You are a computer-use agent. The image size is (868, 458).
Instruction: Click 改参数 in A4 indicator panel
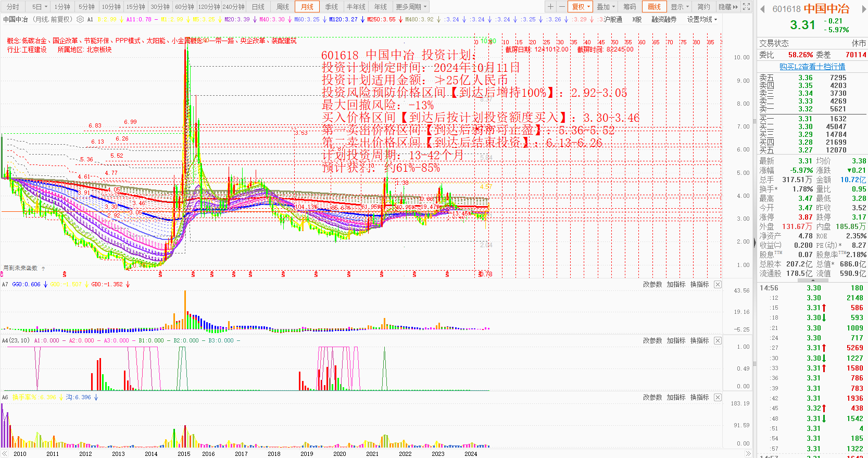tap(652, 340)
